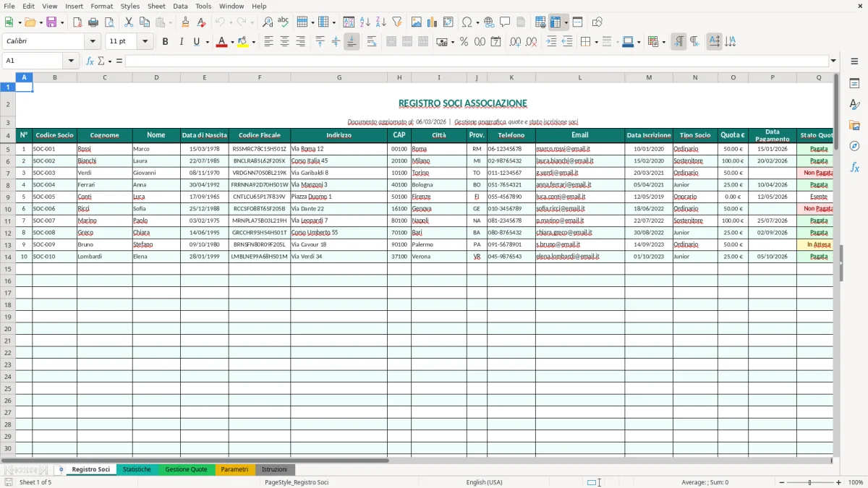
Task: Click the horizontal scrollbar thumb
Action: tap(195, 461)
